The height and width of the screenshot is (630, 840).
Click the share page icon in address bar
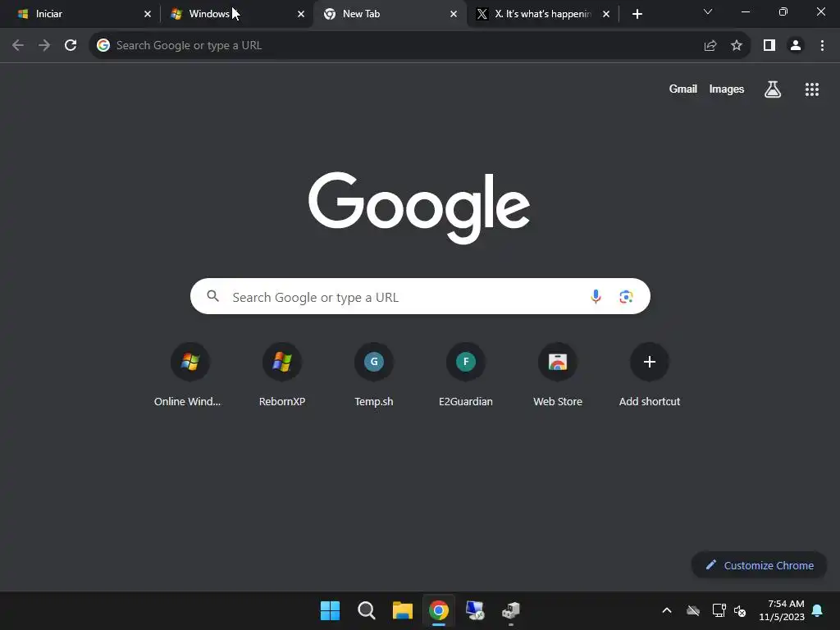[710, 46]
